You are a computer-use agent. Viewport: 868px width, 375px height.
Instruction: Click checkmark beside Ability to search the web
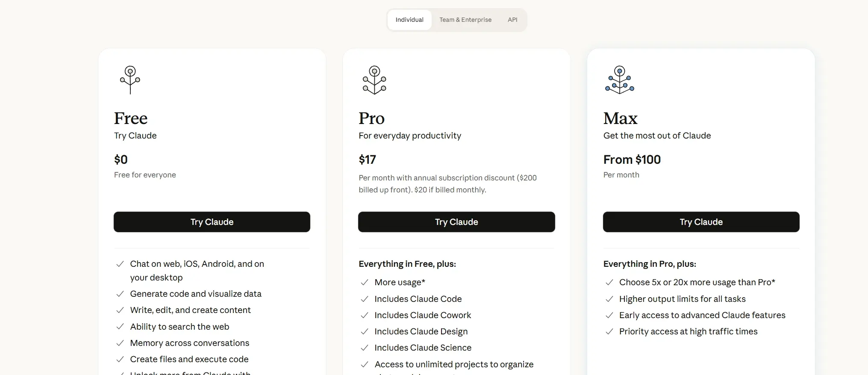[120, 327]
